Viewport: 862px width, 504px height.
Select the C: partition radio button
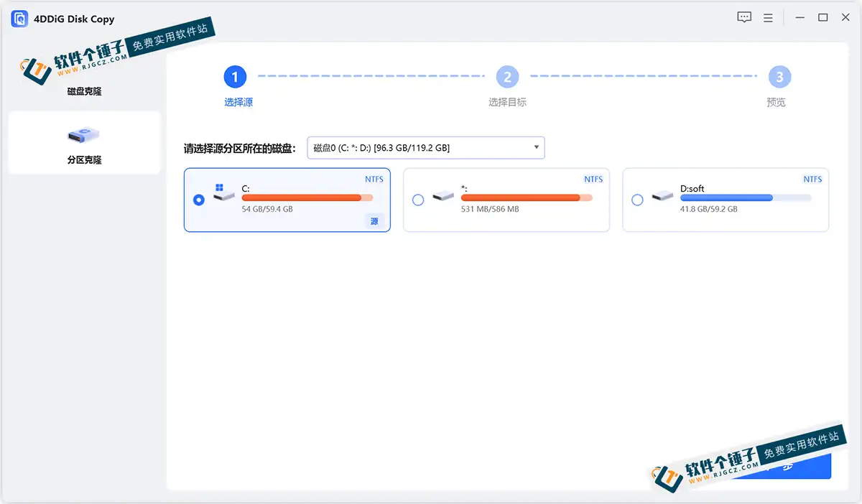point(199,200)
